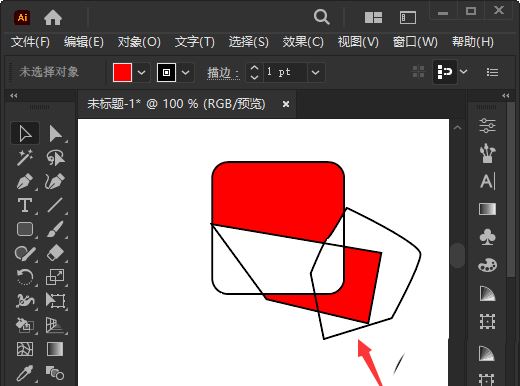
Task: Choose the Shaper tool
Action: (x=25, y=253)
